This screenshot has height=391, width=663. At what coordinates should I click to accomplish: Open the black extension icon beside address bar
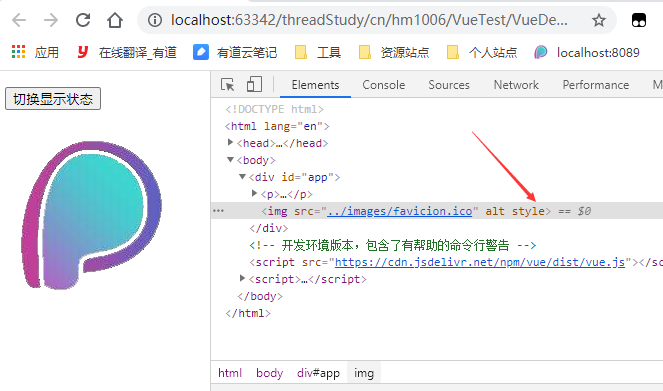click(638, 20)
